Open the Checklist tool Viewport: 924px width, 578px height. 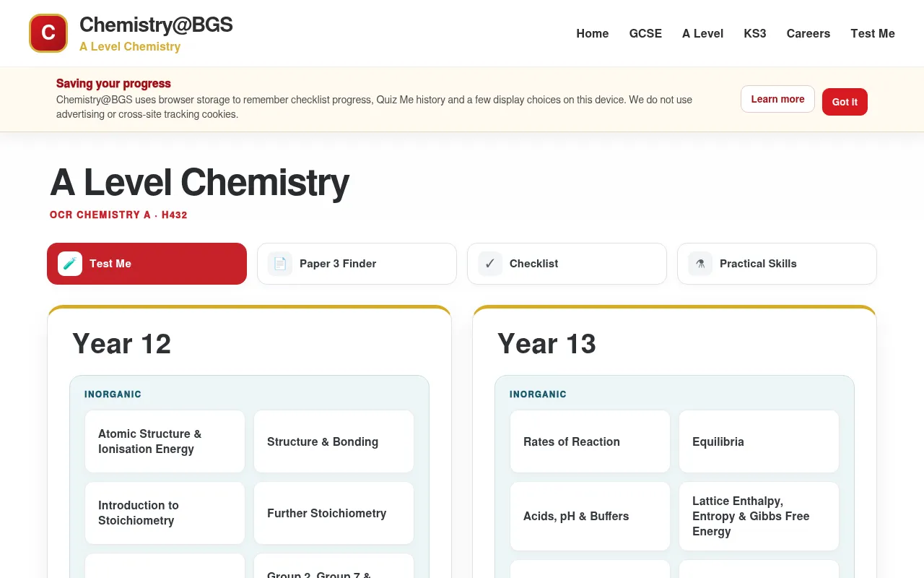tap(567, 264)
